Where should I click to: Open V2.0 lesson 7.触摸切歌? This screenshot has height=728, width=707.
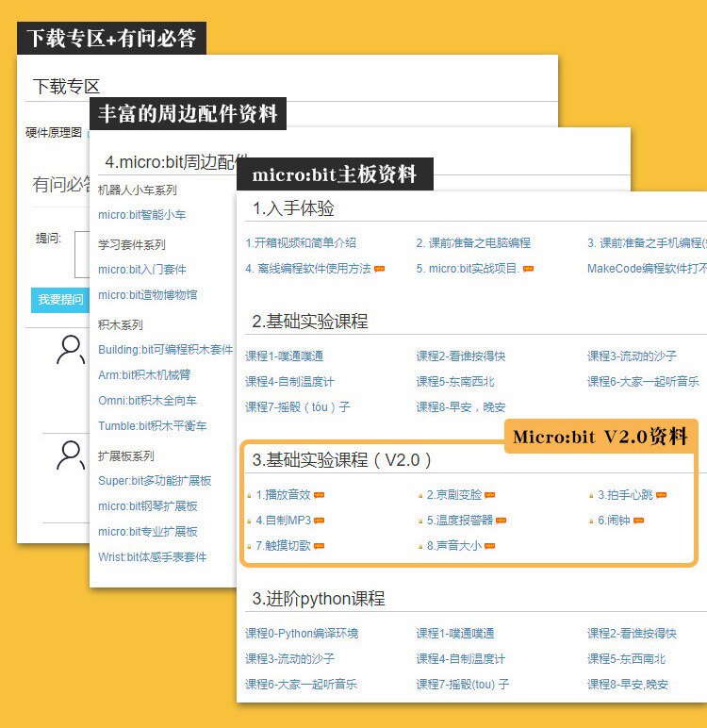(x=283, y=546)
